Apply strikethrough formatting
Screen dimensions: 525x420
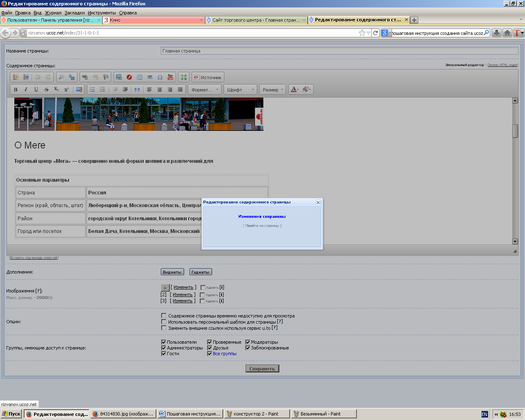tap(46, 89)
